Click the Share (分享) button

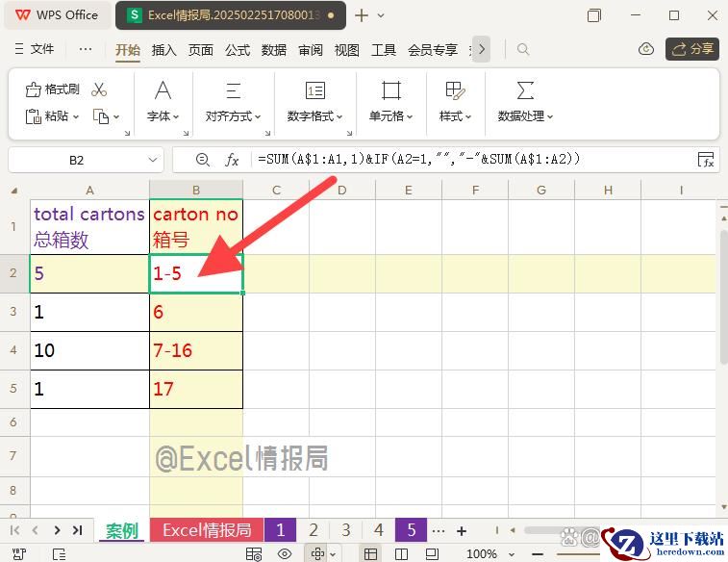692,49
